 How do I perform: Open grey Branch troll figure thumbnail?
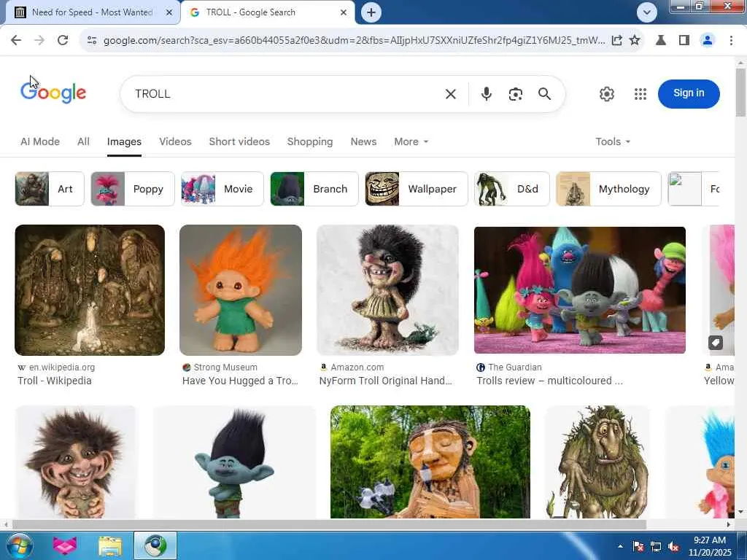(x=234, y=462)
